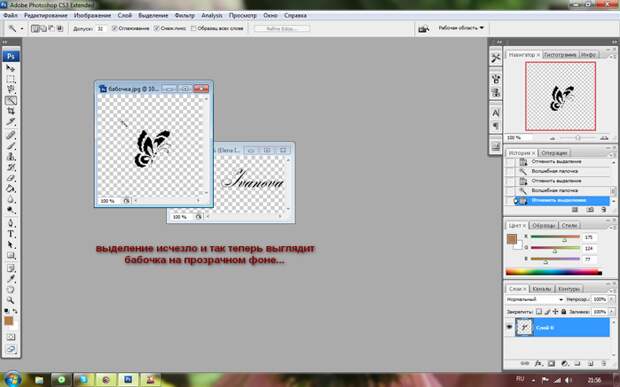Hide the Слой 0 layer visibility

pyautogui.click(x=509, y=327)
